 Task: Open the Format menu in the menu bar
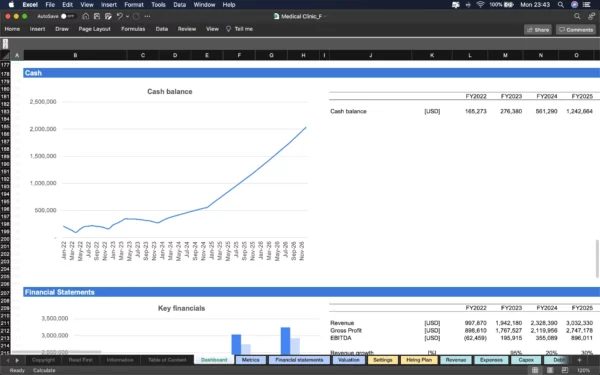click(x=134, y=5)
